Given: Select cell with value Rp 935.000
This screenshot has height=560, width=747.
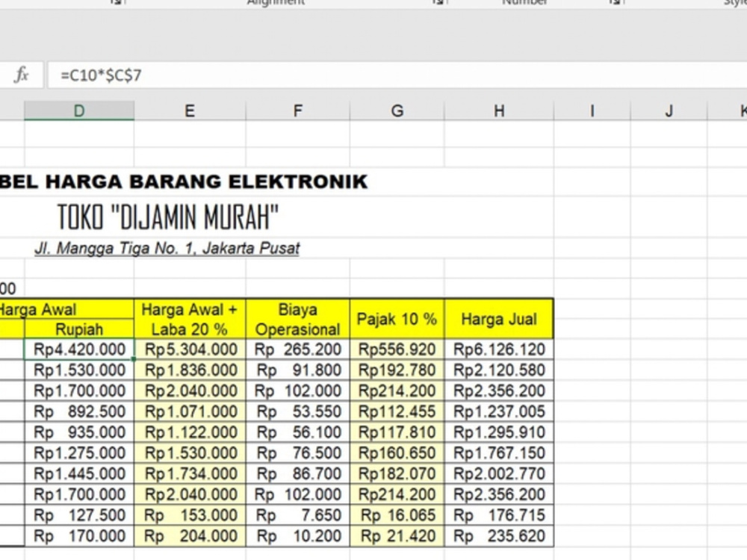Looking at the screenshot, I should click(79, 432).
